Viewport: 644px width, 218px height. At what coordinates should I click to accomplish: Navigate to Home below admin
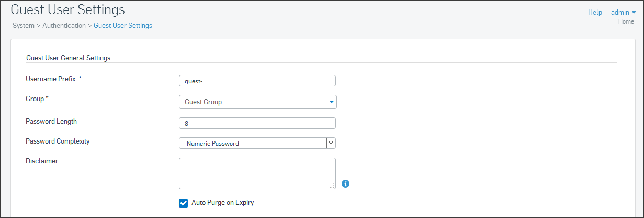click(x=626, y=21)
